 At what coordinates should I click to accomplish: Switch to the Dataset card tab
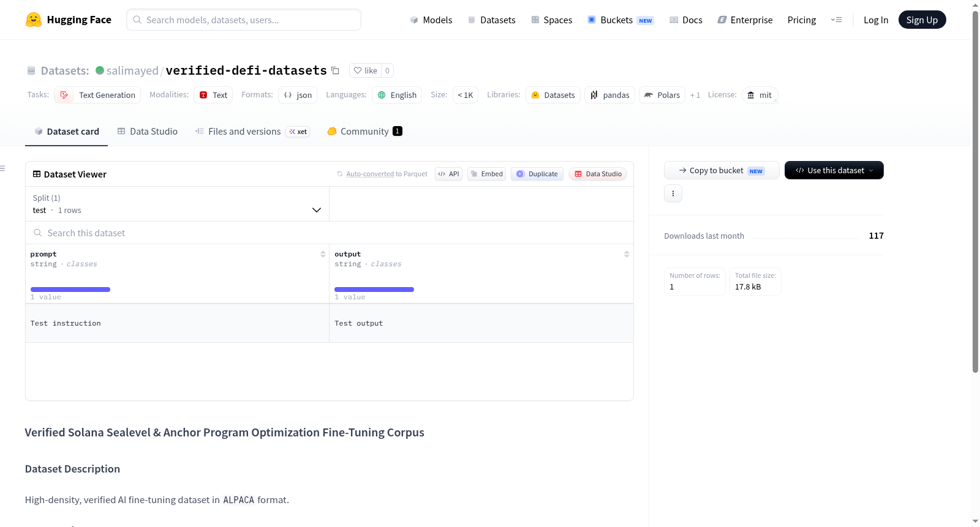pos(66,131)
